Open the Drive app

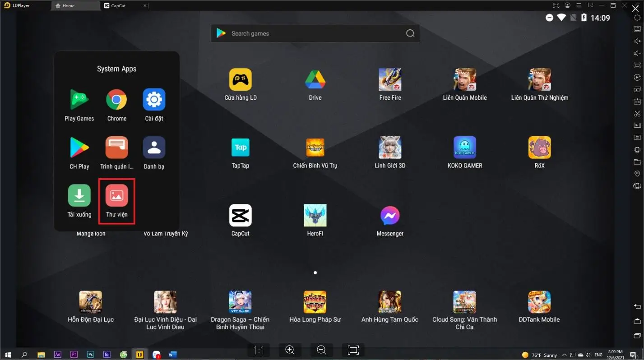pos(315,84)
